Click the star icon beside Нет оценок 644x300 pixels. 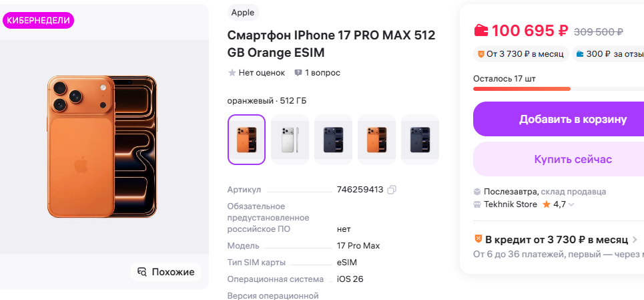pyautogui.click(x=232, y=73)
